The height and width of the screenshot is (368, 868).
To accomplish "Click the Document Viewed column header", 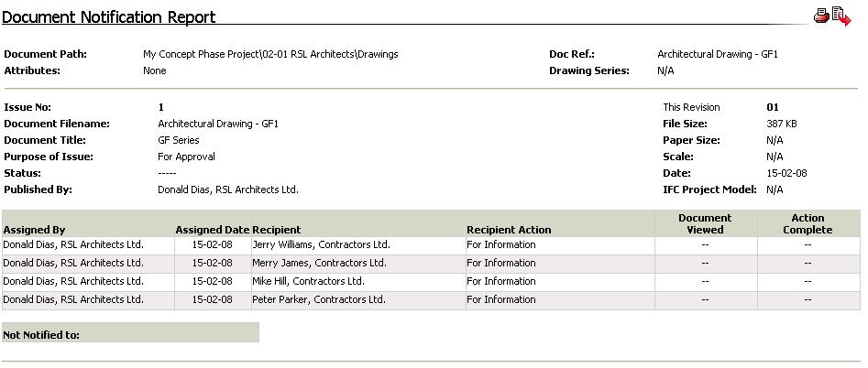I will tap(705, 223).
